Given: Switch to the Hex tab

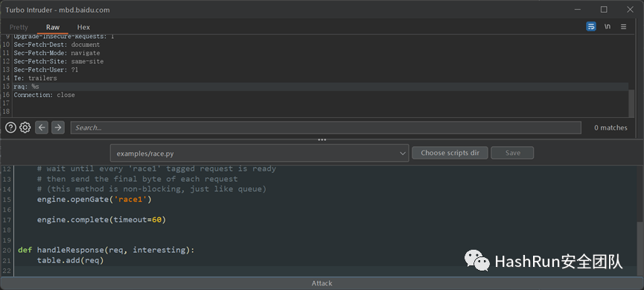Looking at the screenshot, I should 83,27.
